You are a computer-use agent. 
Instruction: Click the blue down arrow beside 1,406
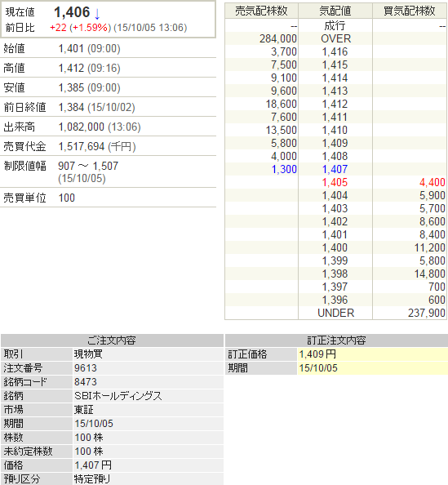[97, 14]
